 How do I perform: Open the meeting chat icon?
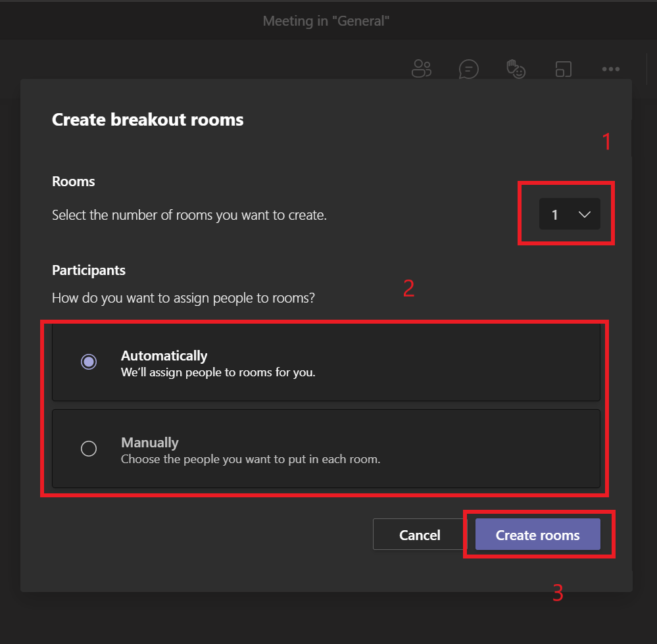pyautogui.click(x=468, y=69)
